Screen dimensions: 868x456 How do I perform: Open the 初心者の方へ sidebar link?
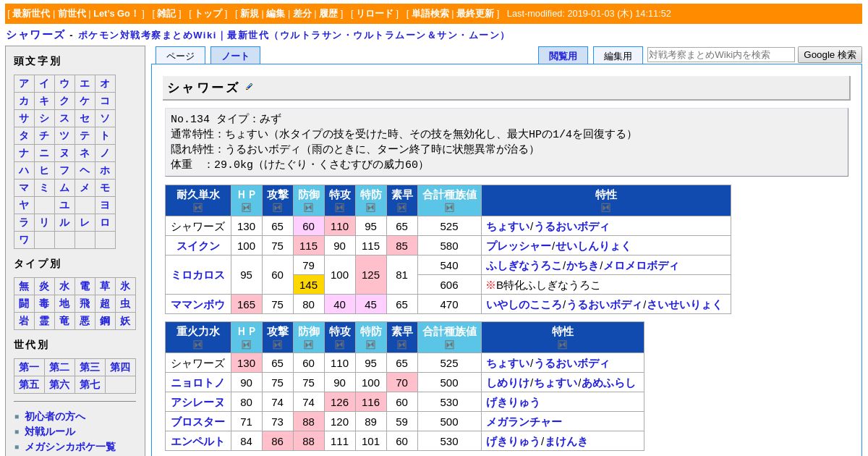(55, 416)
